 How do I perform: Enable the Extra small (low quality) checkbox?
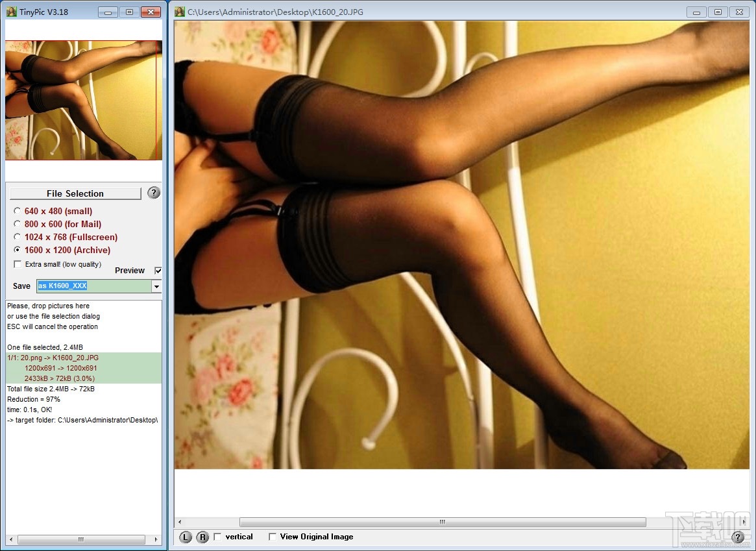coord(18,264)
